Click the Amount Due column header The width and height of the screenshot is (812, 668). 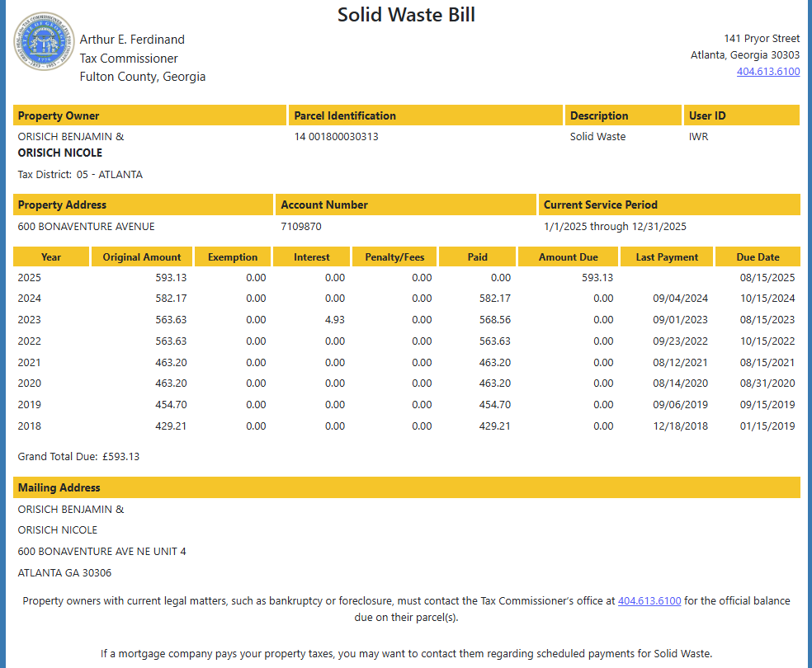coord(568,257)
